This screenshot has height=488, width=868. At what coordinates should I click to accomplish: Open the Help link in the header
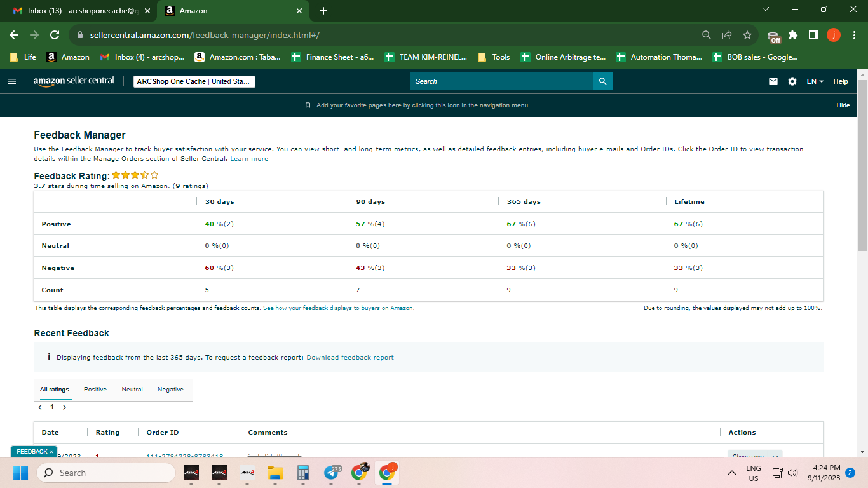click(841, 81)
